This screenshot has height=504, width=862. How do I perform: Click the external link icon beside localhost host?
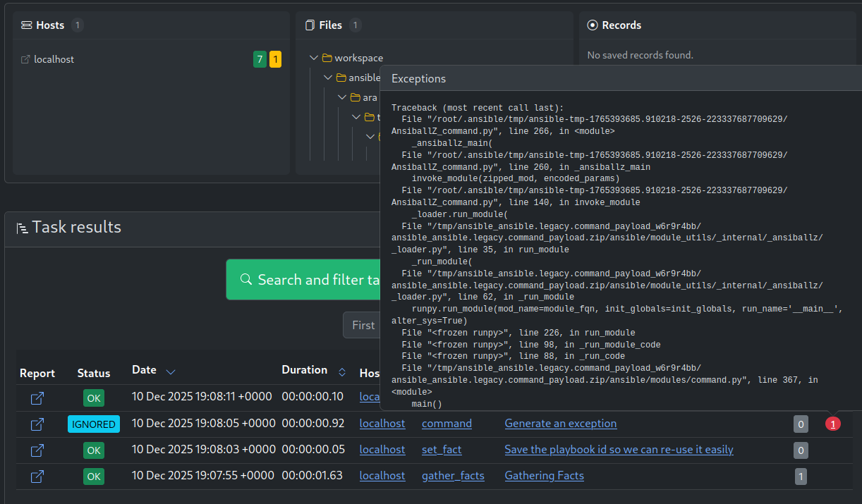pos(26,60)
